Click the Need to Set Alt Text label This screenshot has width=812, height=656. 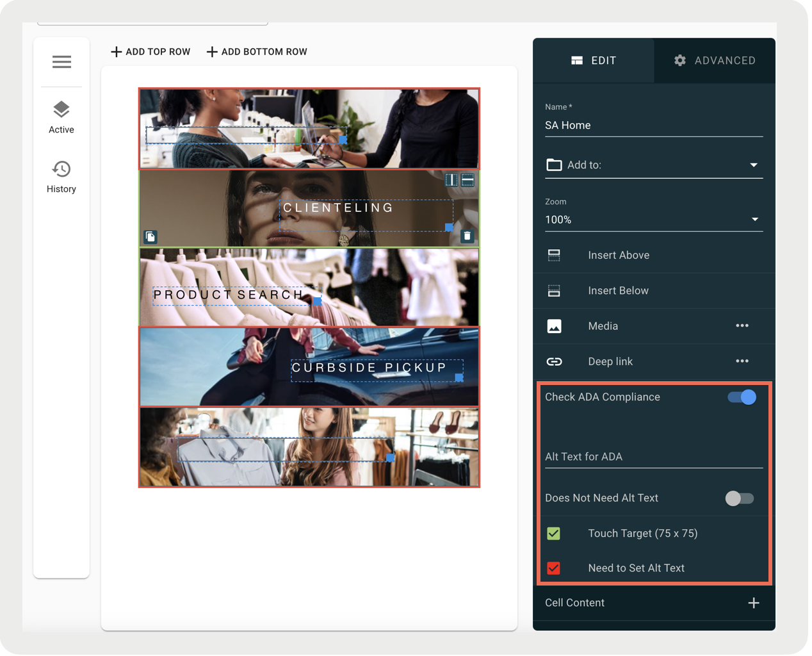tap(636, 568)
